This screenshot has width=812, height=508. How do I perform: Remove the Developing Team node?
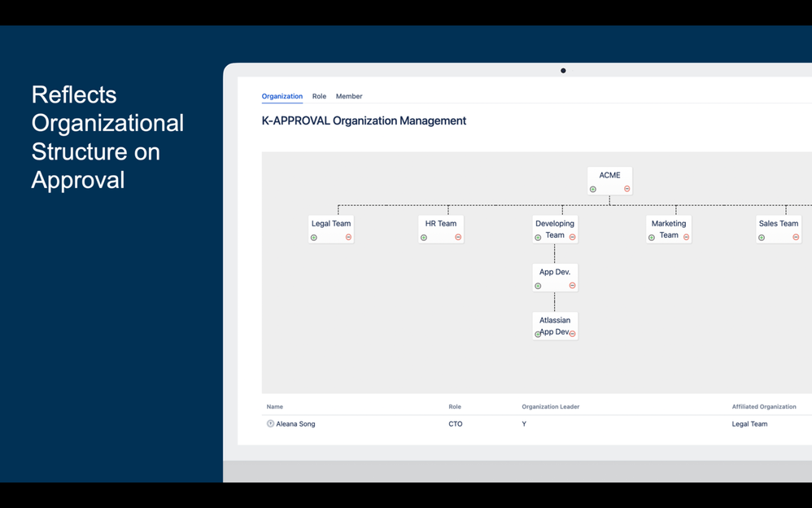572,237
